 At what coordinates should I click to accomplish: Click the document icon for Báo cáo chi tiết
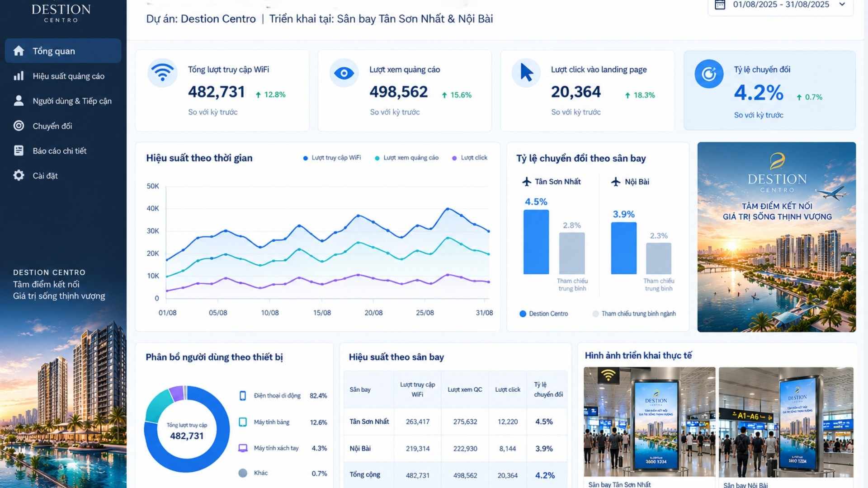[x=19, y=150]
